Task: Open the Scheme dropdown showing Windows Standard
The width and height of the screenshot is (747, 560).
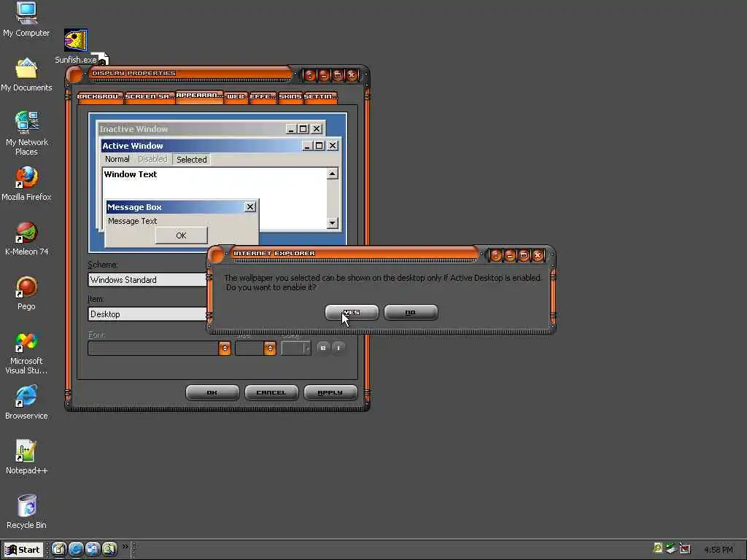Action: [147, 279]
